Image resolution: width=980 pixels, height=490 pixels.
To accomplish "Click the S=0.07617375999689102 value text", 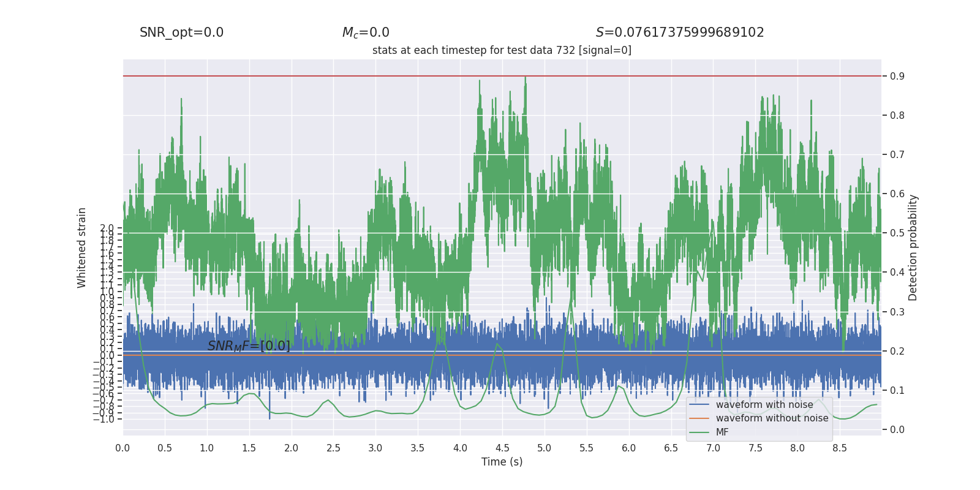I will coord(680,32).
